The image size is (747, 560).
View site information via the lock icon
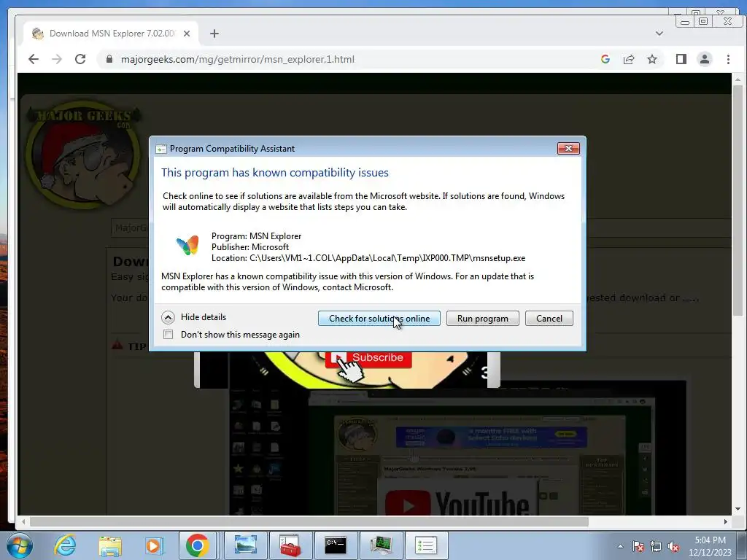click(x=109, y=59)
